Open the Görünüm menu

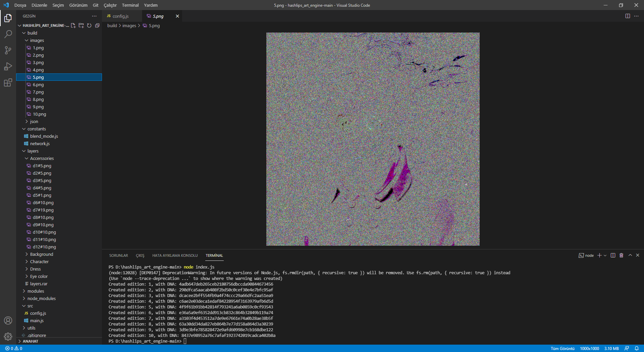[x=78, y=5]
